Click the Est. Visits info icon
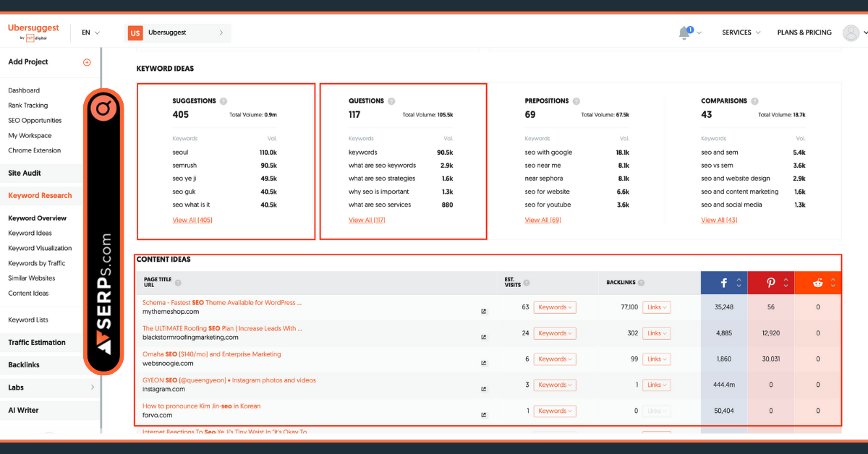This screenshot has height=454, width=868. [527, 283]
